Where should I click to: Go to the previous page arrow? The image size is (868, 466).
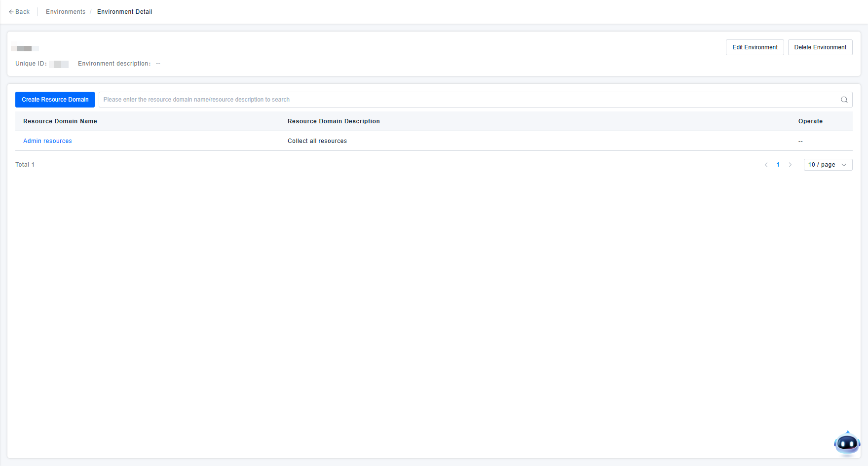766,165
